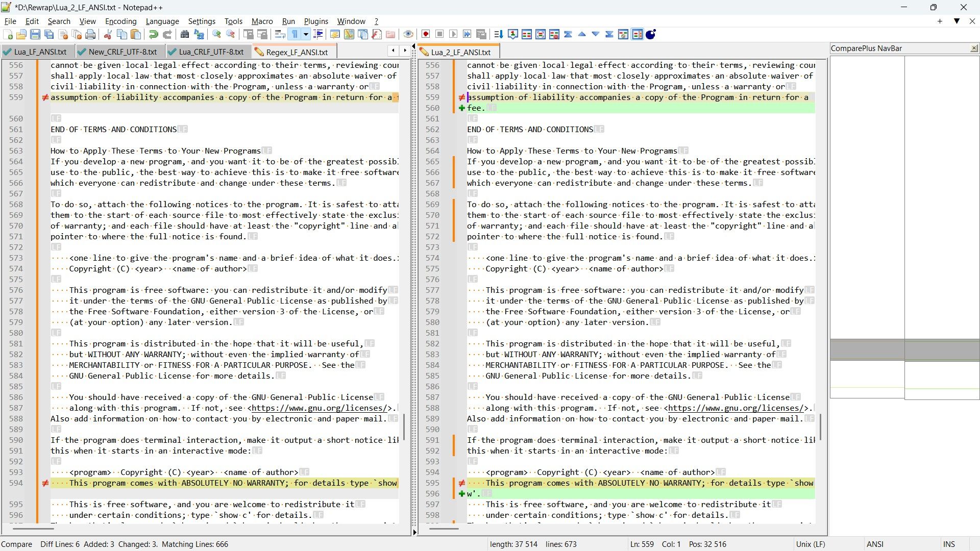Run macro multiple times icon
The height and width of the screenshot is (551, 980).
(467, 34)
